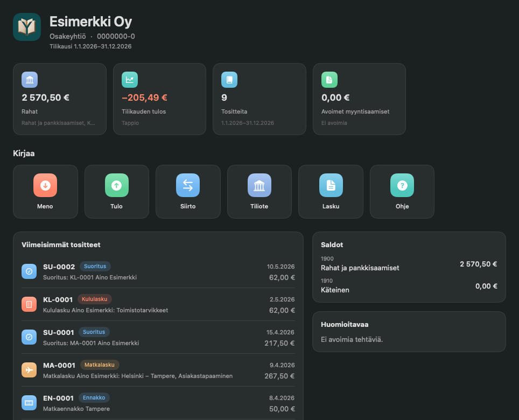This screenshot has height=420, width=519.
Task: Open the Rahat 2 570,50 € summary card
Action: tap(60, 99)
